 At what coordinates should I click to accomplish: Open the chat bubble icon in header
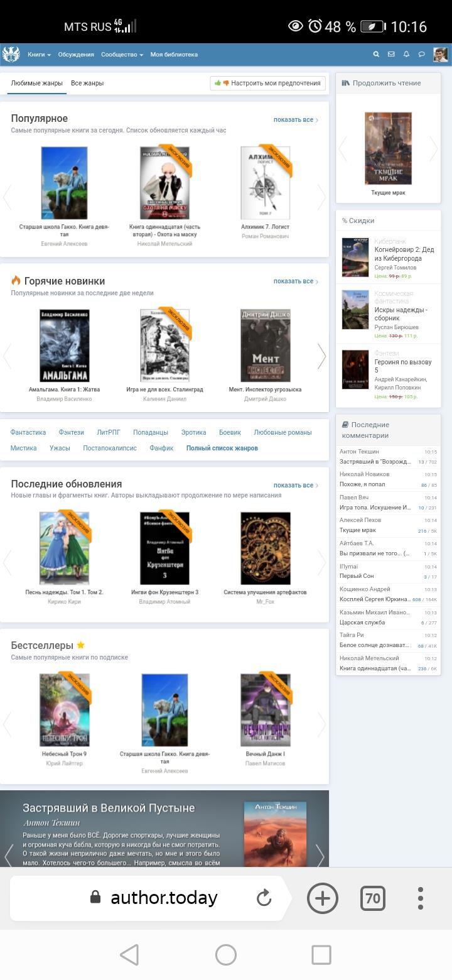pyautogui.click(x=422, y=55)
